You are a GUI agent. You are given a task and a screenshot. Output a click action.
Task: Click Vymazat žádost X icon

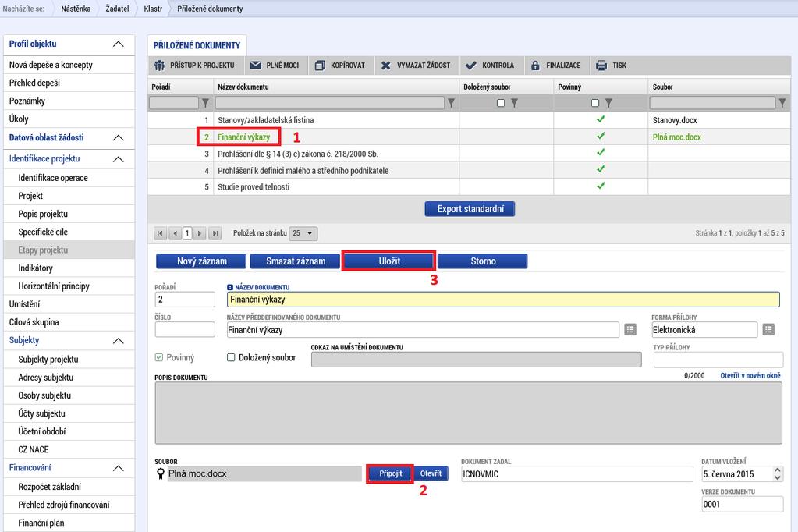pos(386,66)
